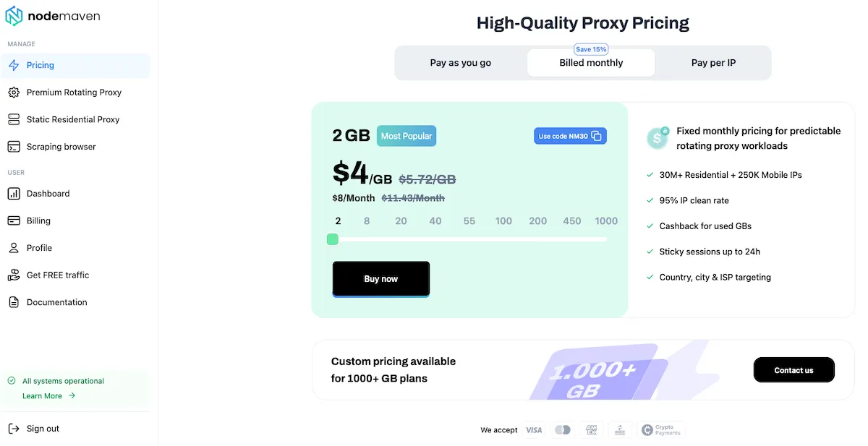Screen dimensions: 868x446
Task: Click the Pricing lightning bolt icon
Action: (x=14, y=65)
